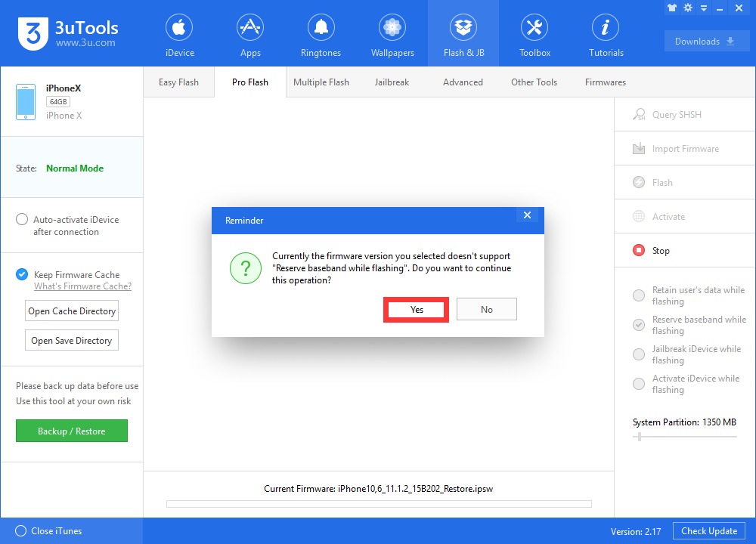Click the 64GB capacity badge

(x=58, y=102)
